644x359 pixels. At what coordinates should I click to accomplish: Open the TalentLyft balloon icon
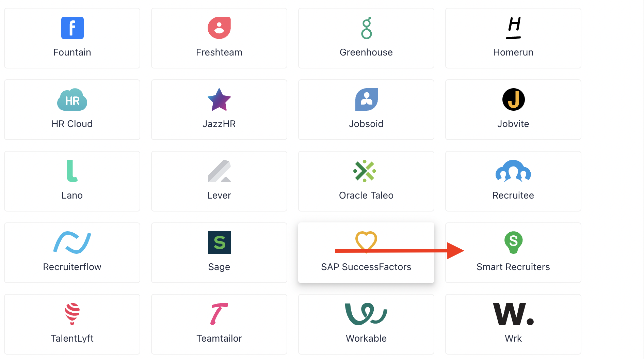click(x=72, y=314)
